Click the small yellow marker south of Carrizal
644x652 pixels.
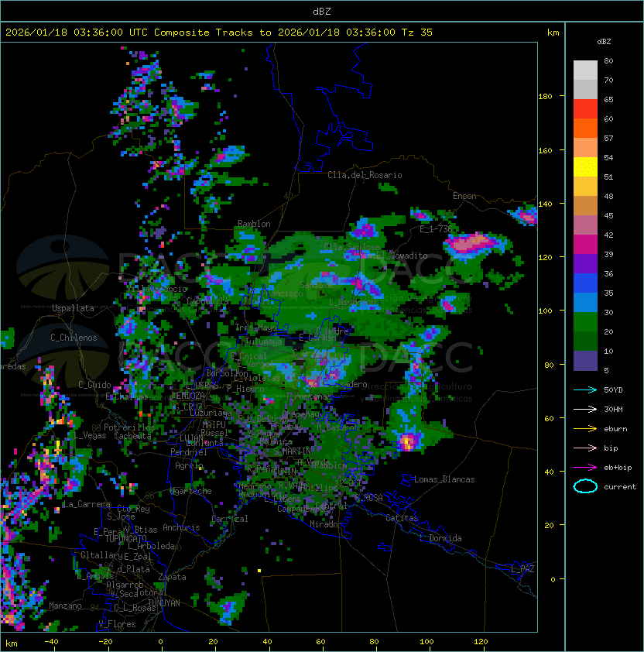[259, 571]
